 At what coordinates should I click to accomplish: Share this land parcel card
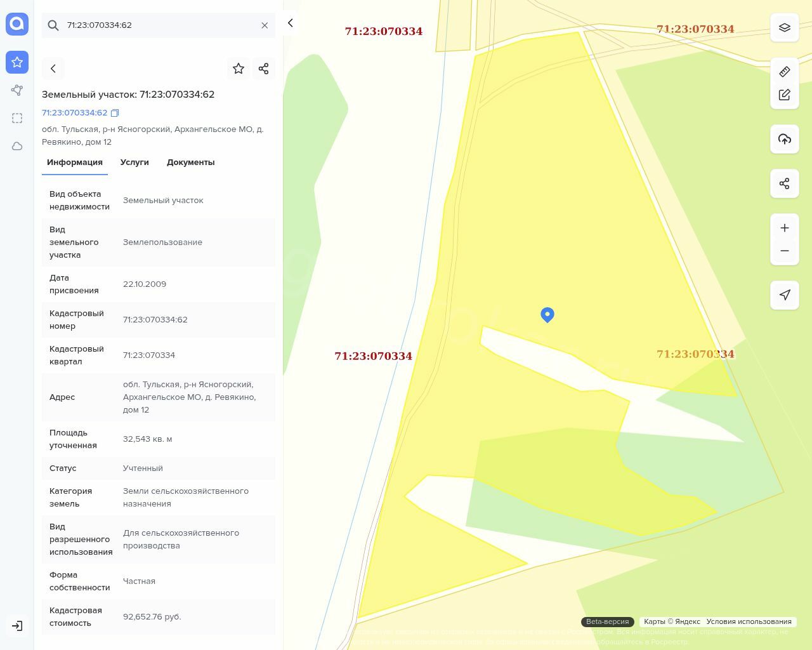tap(264, 69)
